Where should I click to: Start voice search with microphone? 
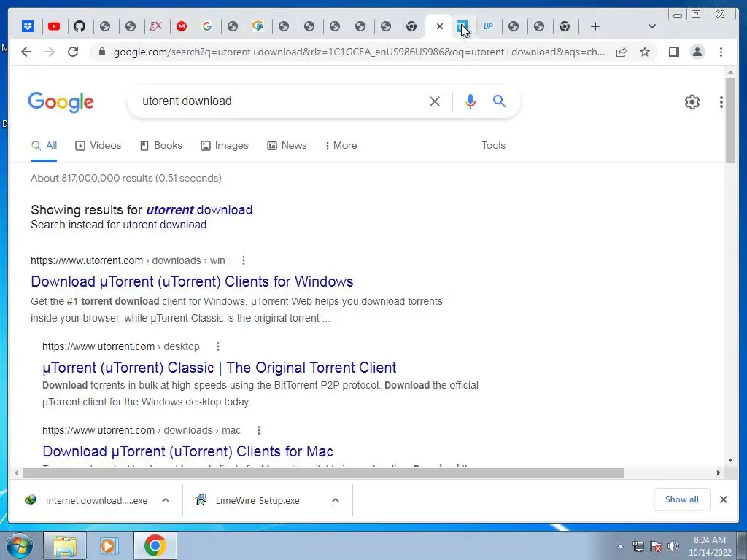(471, 101)
